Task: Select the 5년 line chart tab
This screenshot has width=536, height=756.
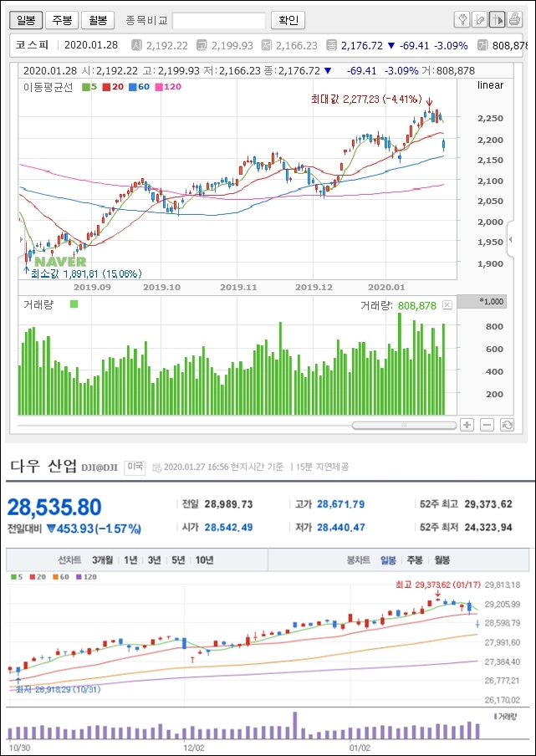Action: click(x=178, y=559)
